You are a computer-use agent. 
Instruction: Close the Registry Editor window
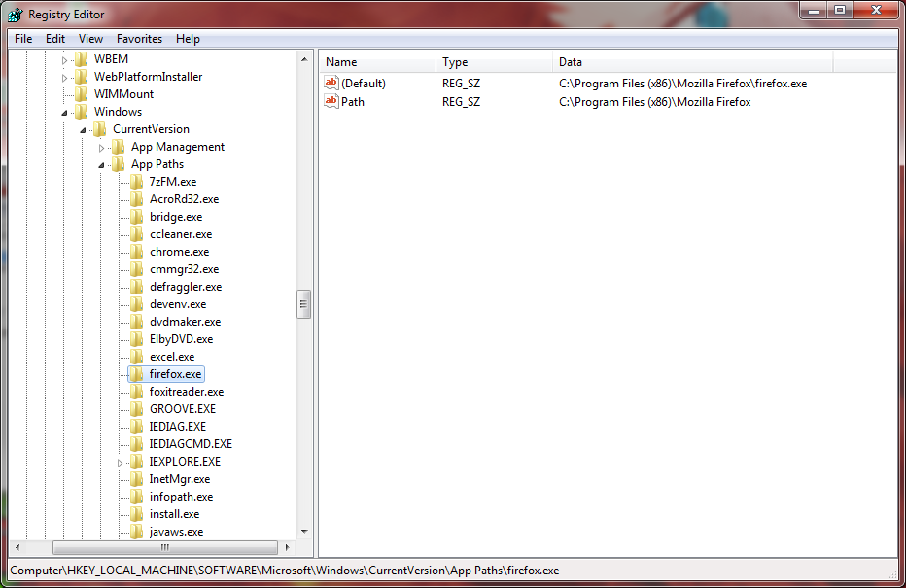coord(876,11)
